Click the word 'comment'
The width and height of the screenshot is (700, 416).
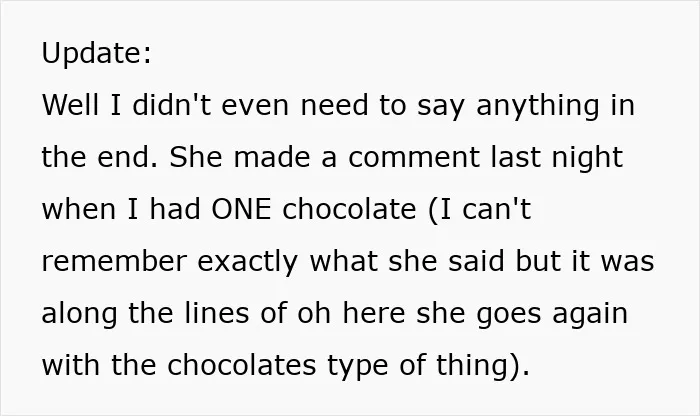[413, 158]
